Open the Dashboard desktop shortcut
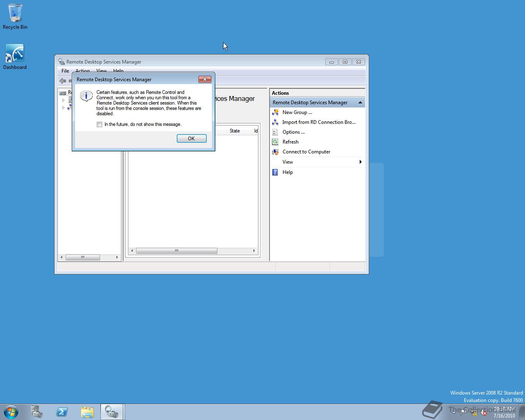The height and width of the screenshot is (420, 525). [x=15, y=57]
